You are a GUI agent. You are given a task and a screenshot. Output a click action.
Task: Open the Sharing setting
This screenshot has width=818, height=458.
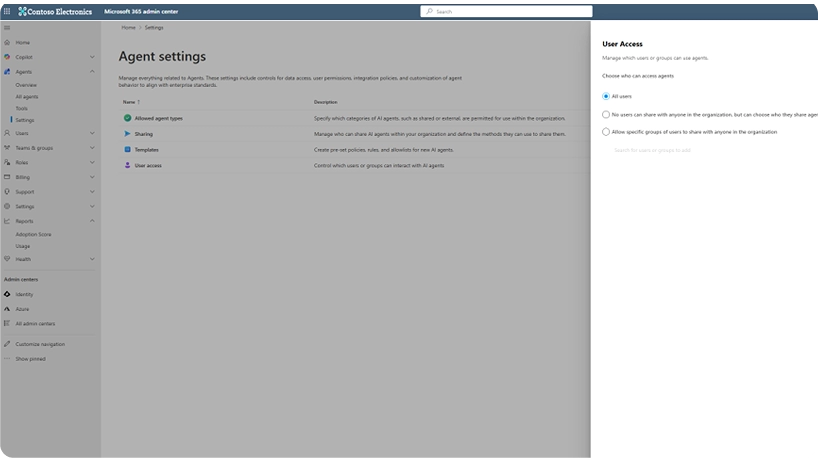(143, 134)
